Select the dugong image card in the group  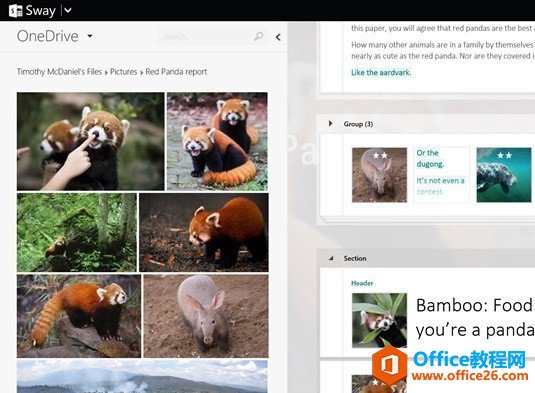click(504, 175)
